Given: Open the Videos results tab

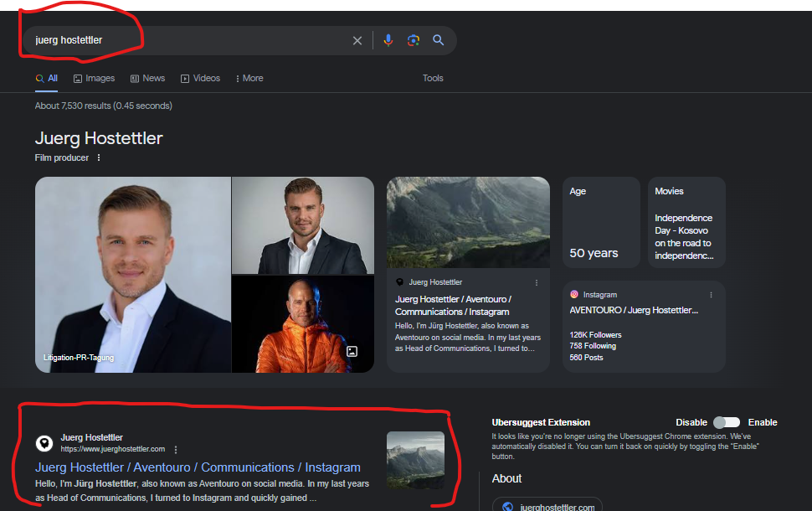Looking at the screenshot, I should click(200, 78).
